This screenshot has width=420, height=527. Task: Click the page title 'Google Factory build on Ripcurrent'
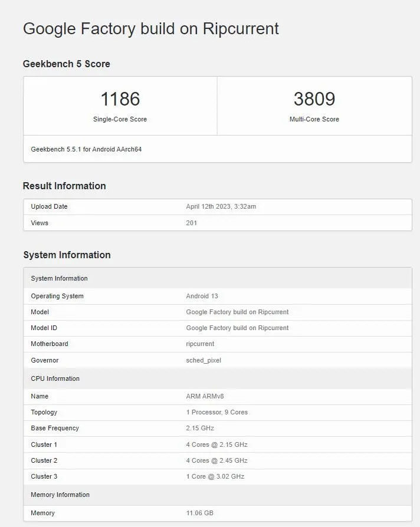(150, 29)
